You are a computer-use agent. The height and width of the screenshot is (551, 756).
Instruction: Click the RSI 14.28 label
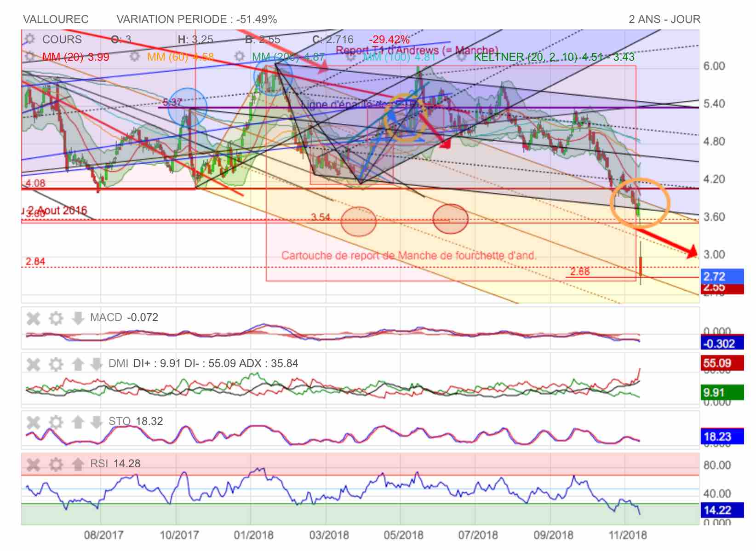115,464
